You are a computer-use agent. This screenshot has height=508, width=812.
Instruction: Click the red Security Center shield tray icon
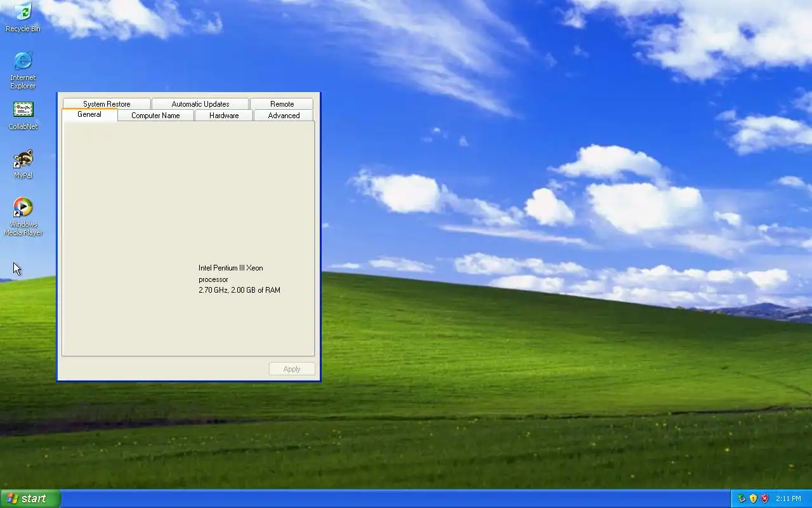764,498
